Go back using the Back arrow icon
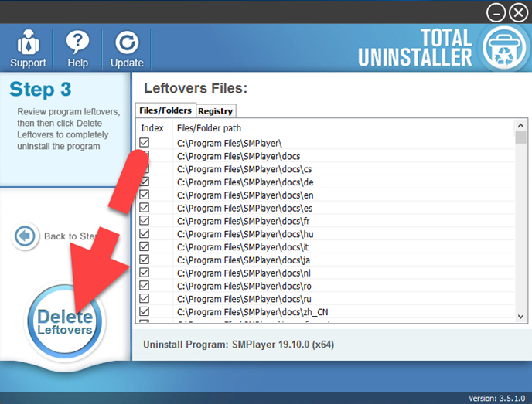 pyautogui.click(x=25, y=236)
